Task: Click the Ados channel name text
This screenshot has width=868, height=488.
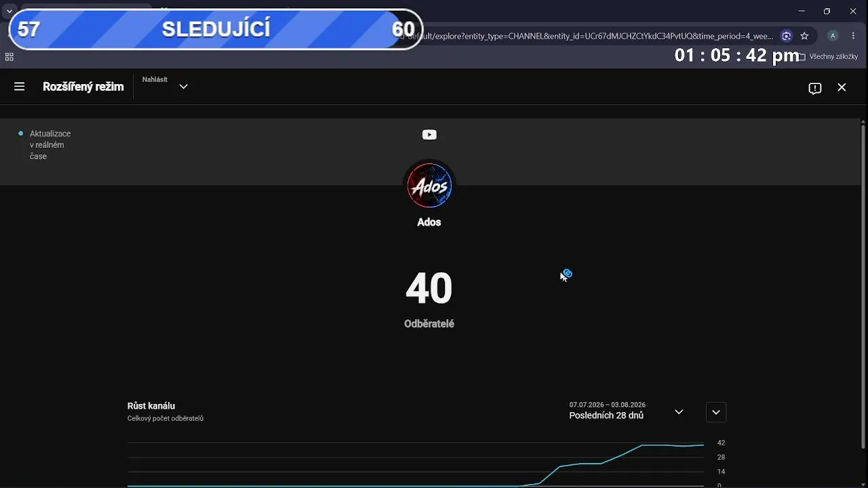Action: pos(429,222)
